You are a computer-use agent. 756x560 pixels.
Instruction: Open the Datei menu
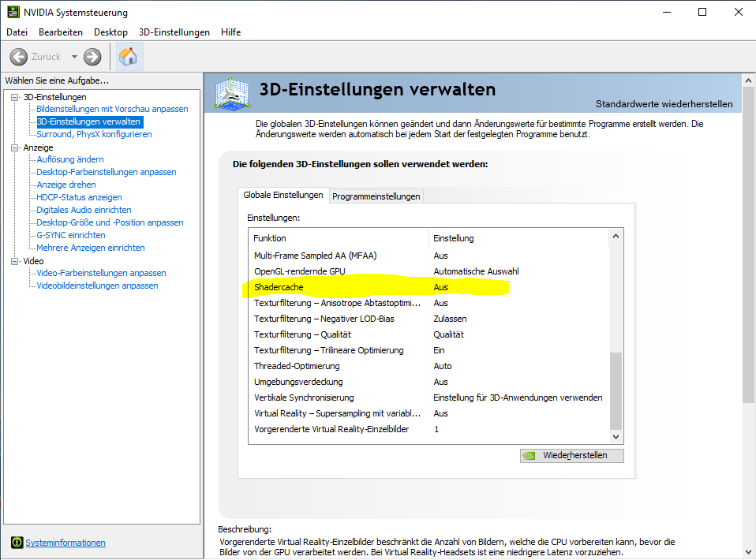click(x=17, y=32)
